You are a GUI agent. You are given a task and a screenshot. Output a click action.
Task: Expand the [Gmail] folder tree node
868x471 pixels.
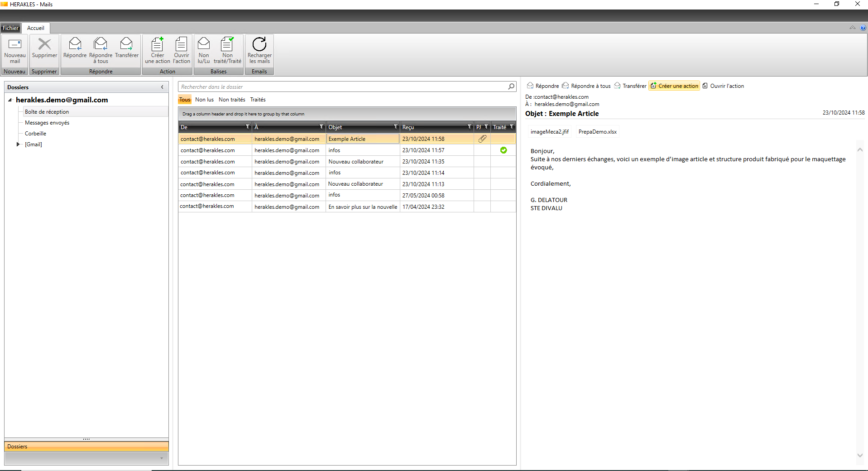click(x=18, y=144)
